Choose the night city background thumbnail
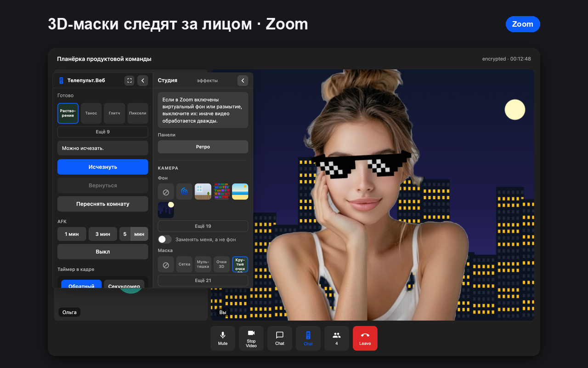This screenshot has height=368, width=588. click(166, 210)
